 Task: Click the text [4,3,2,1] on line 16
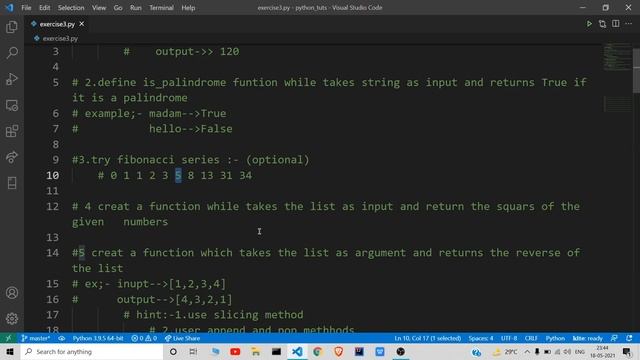click(x=203, y=300)
